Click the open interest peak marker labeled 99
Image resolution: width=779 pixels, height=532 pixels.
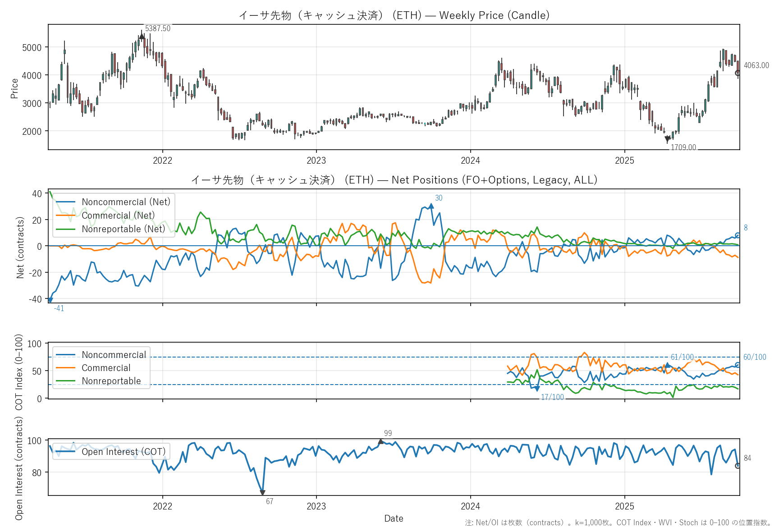(381, 441)
